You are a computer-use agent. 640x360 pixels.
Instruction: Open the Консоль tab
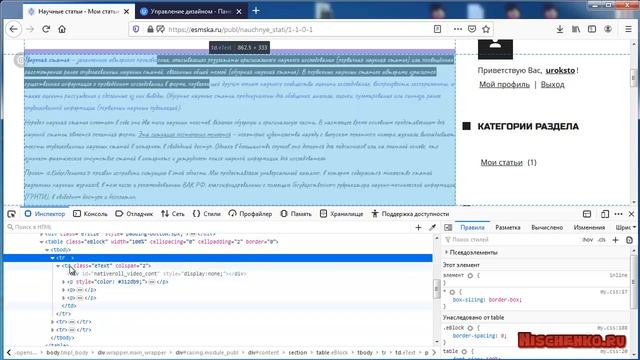[x=90, y=214]
